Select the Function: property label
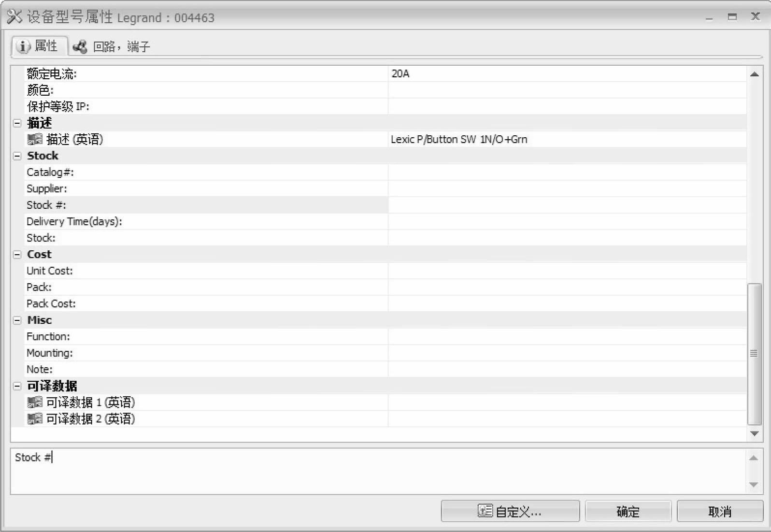Screen dimensions: 771x532 pos(48,336)
